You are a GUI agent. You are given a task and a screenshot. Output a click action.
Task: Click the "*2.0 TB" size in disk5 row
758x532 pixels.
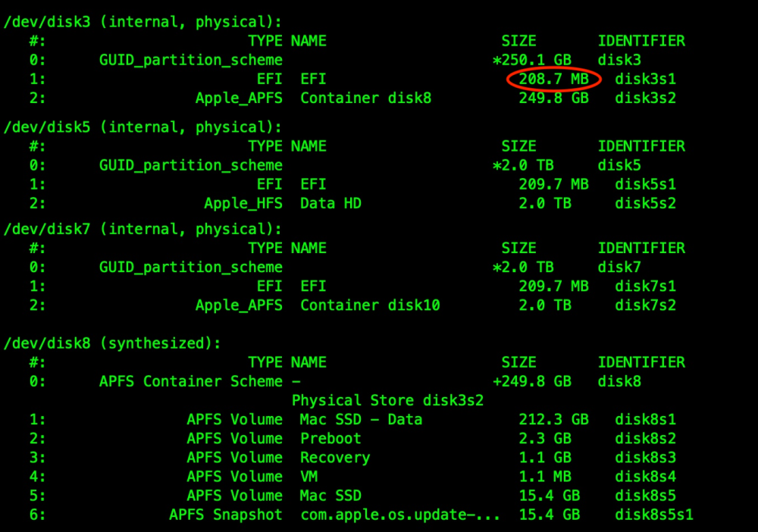(523, 165)
